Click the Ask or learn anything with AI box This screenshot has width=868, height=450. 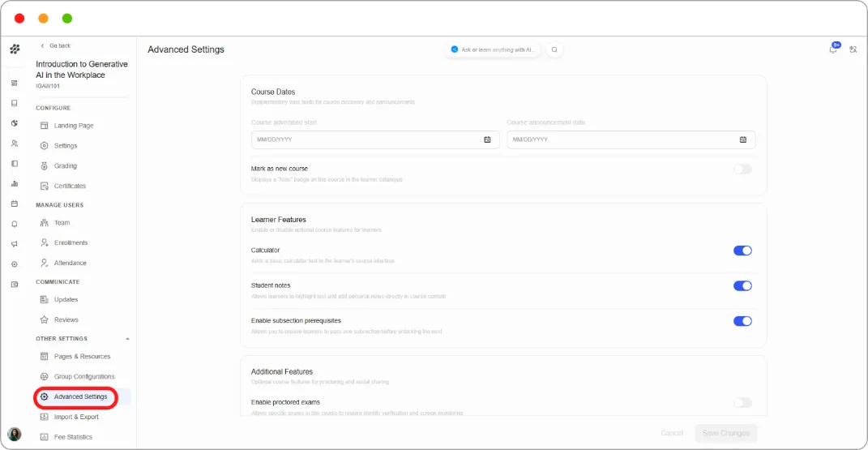click(493, 49)
